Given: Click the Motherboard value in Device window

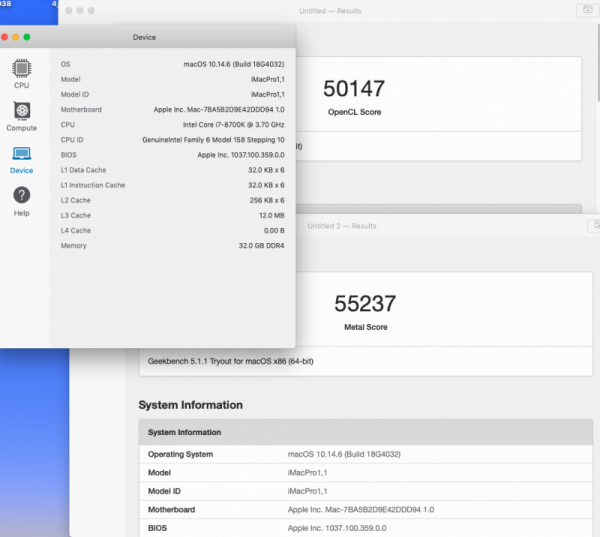Looking at the screenshot, I should coord(219,109).
